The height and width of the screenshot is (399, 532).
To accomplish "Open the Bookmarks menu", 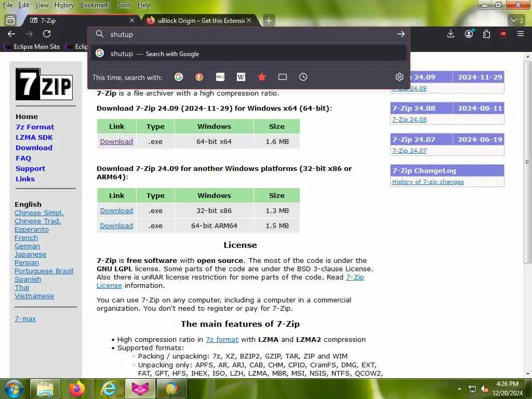I will (x=96, y=5).
